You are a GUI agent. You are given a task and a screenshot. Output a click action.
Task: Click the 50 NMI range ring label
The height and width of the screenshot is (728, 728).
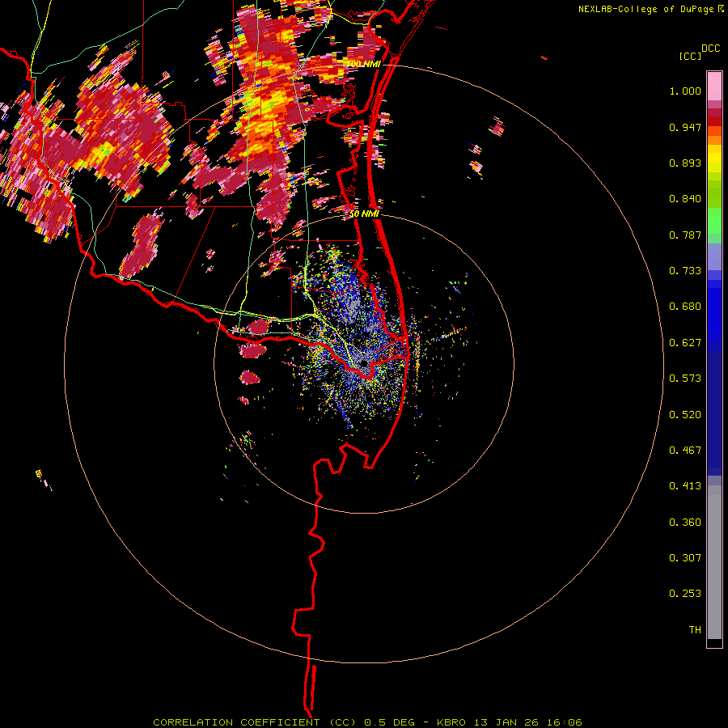pyautogui.click(x=364, y=214)
